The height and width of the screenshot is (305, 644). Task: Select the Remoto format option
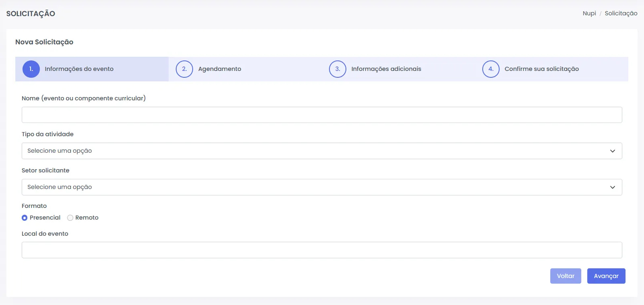[70, 218]
